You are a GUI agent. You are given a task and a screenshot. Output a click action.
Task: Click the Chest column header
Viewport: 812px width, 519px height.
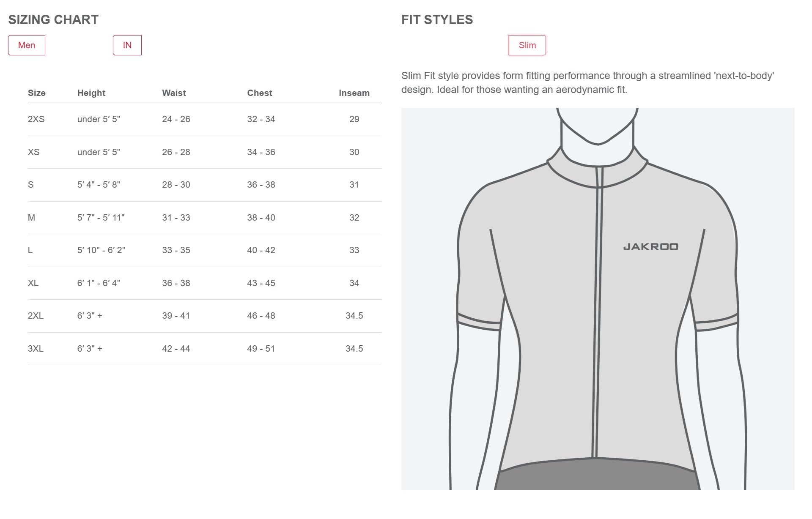point(259,93)
